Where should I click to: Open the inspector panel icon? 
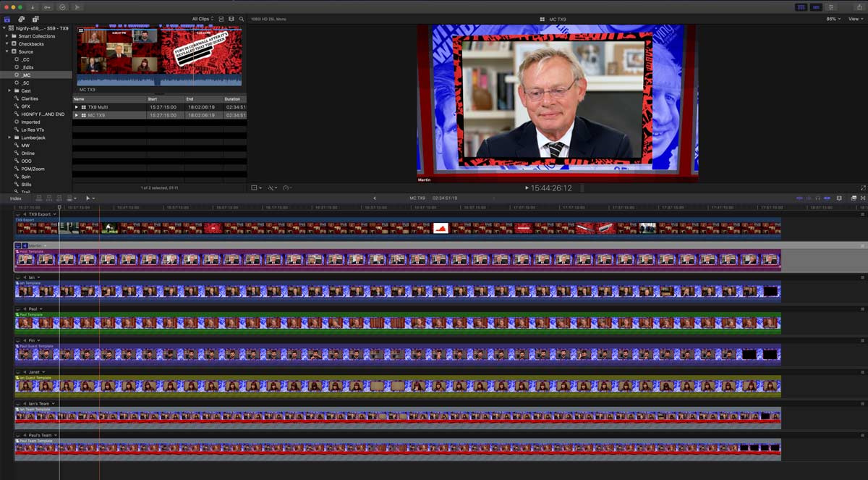pos(833,7)
